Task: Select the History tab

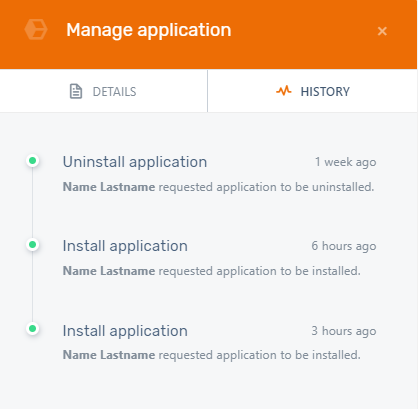Action: tap(312, 91)
